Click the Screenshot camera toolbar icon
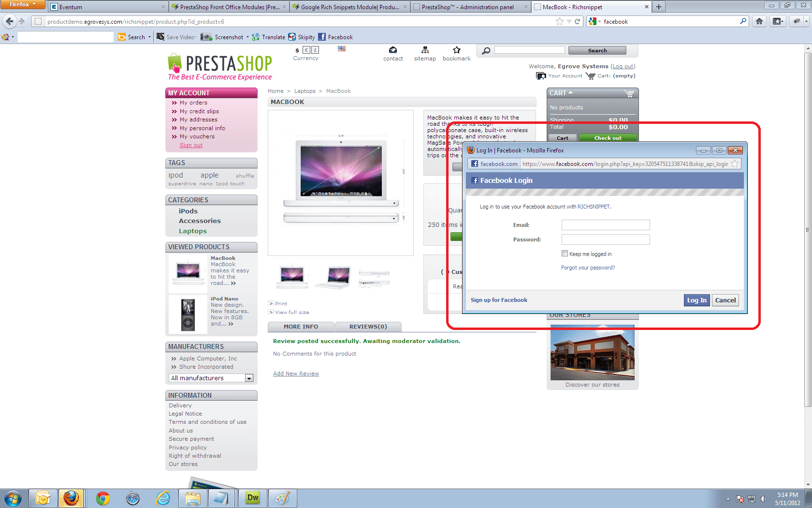 tap(206, 37)
